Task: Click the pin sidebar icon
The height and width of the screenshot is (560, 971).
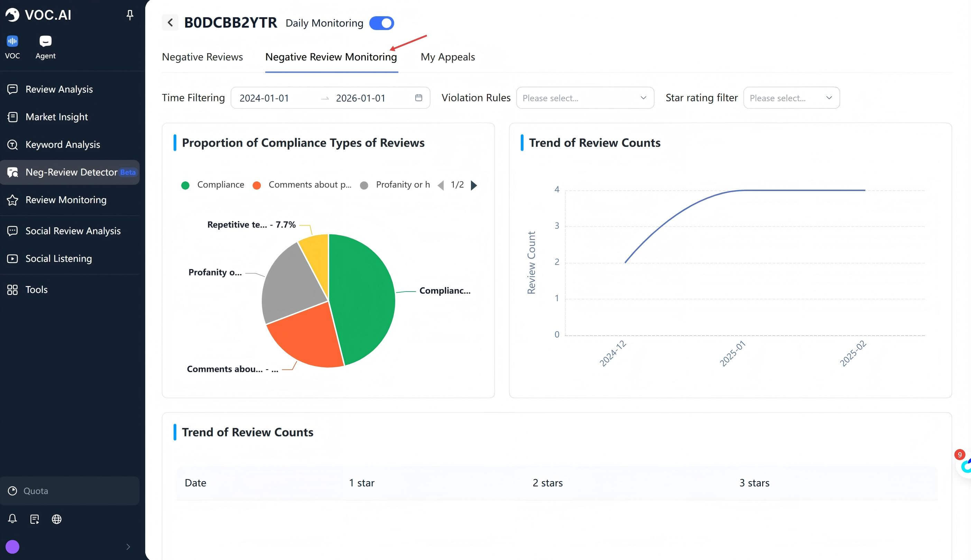Action: click(x=130, y=15)
